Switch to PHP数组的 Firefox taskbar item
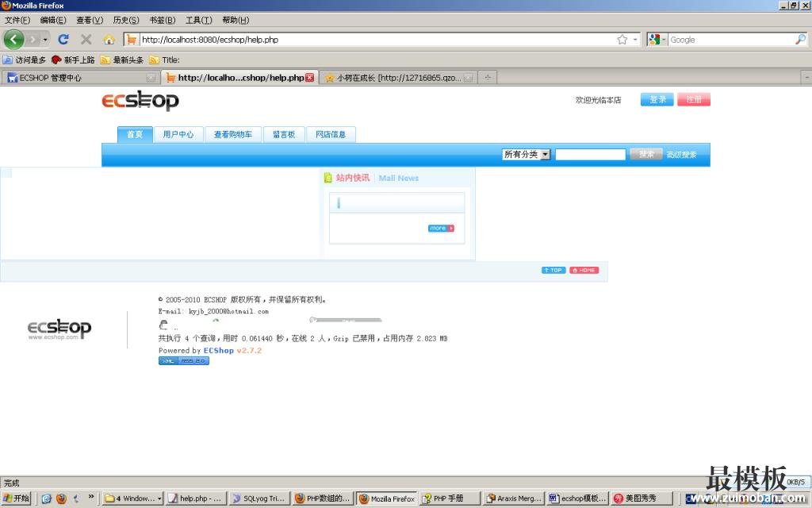 pos(322,498)
